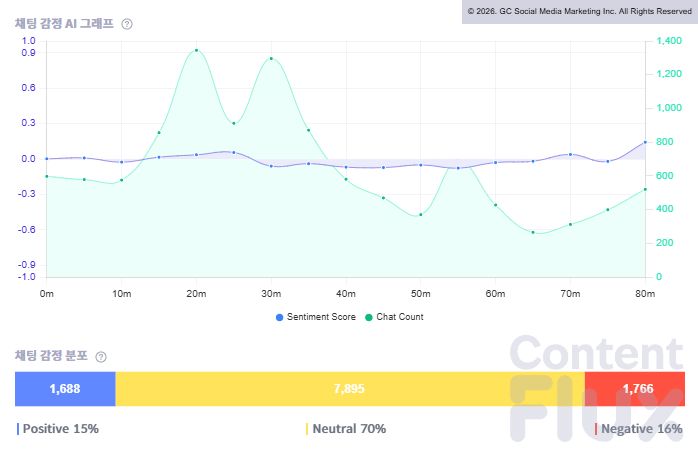Click the Positive 15% label
698x457 pixels.
coord(60,429)
